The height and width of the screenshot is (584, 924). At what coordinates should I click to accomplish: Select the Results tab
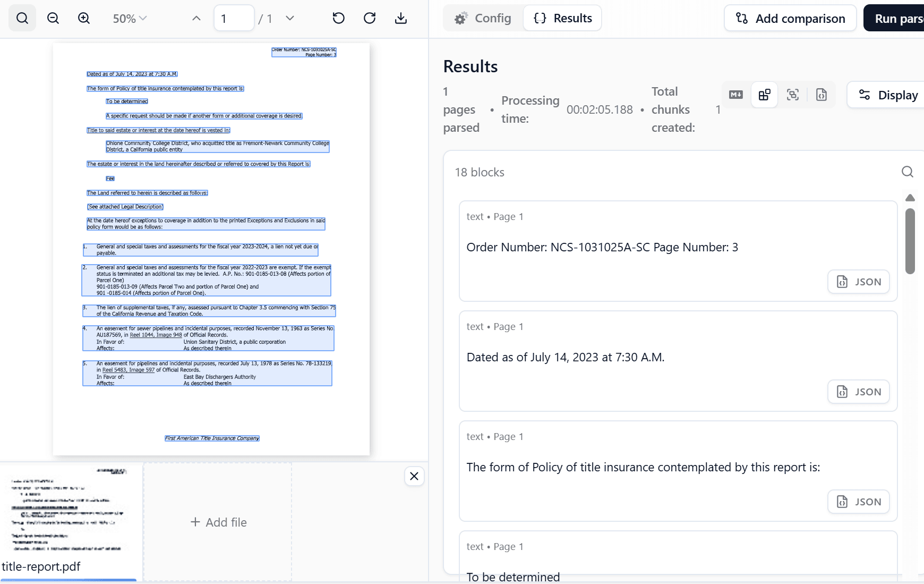click(562, 18)
